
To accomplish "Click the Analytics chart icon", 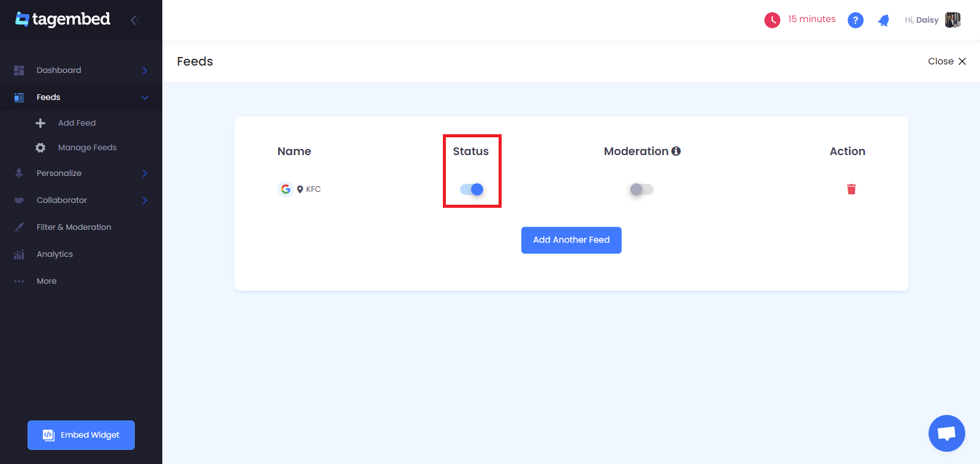I will coord(19,254).
